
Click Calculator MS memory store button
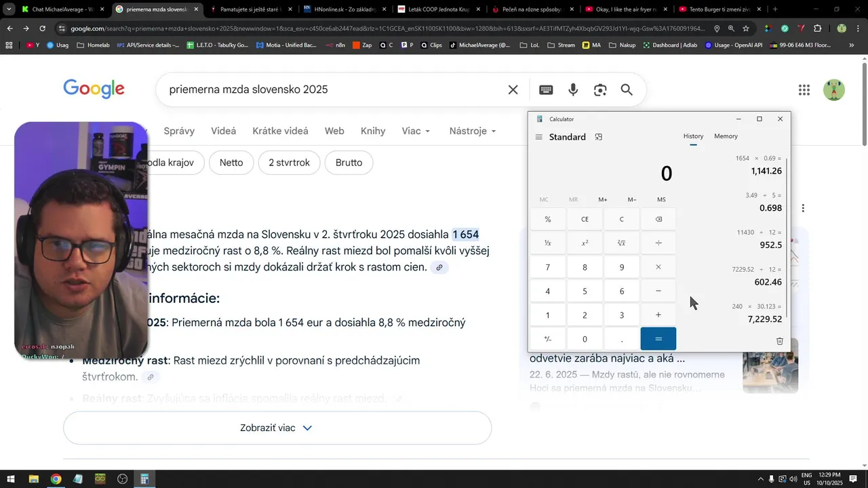(x=661, y=199)
